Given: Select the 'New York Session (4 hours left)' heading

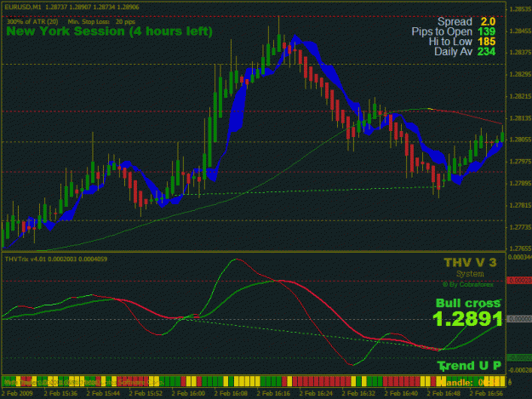Looking at the screenshot, I should pyautogui.click(x=109, y=31).
